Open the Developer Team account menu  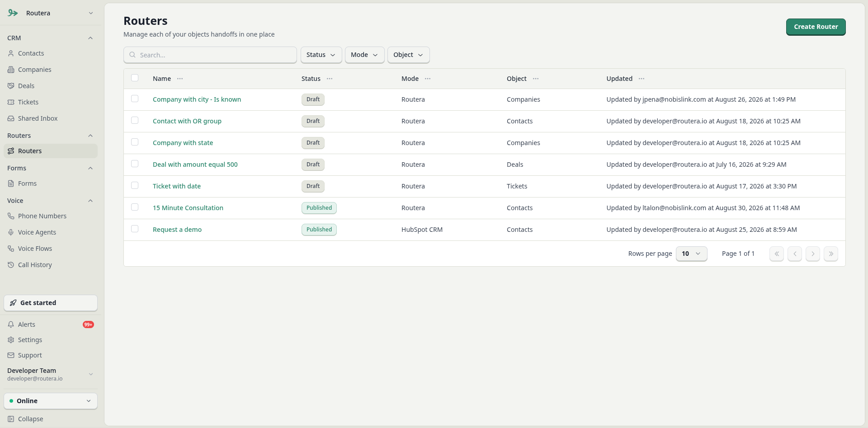(x=51, y=374)
